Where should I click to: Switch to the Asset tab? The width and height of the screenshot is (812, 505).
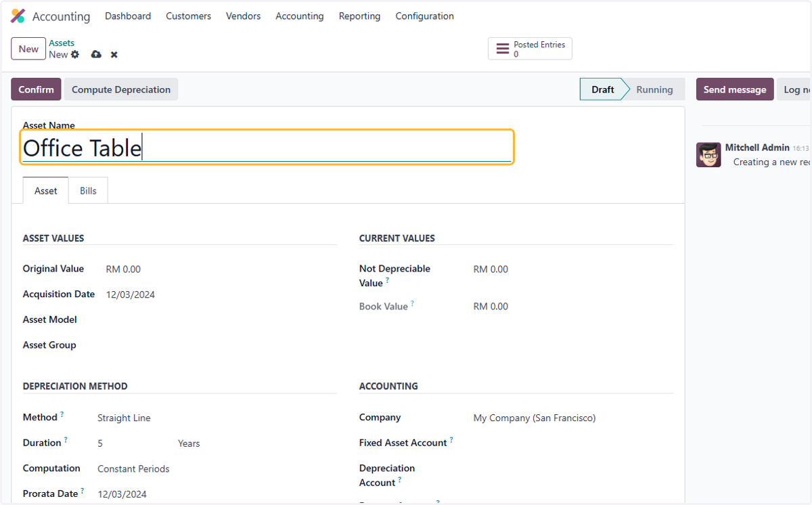46,191
